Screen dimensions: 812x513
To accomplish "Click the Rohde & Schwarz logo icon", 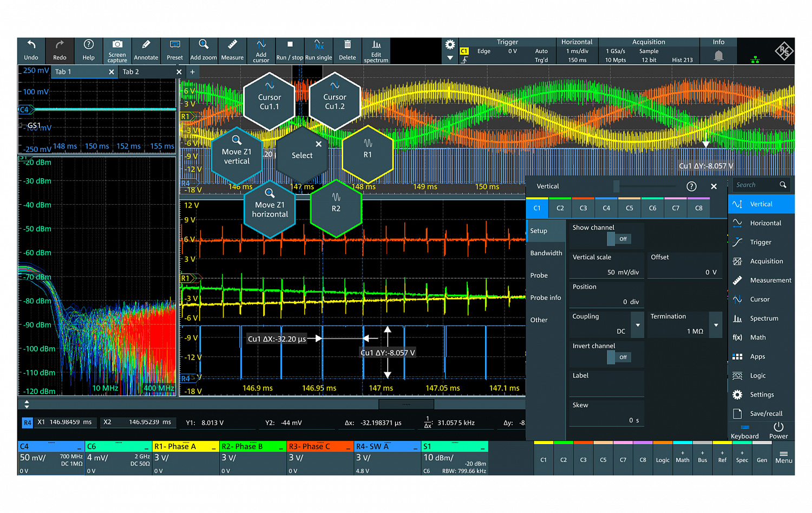I will pyautogui.click(x=783, y=51).
